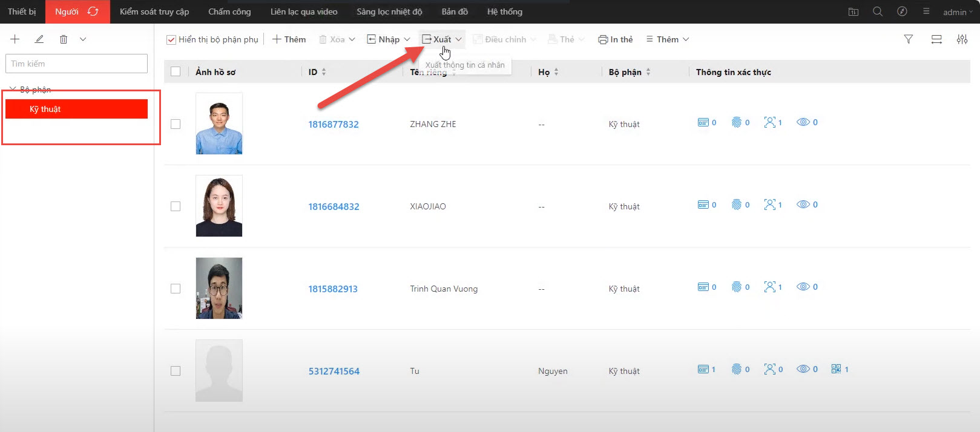Click the Tìm kiếm search field
Screen dimensions: 980x432
pos(76,64)
